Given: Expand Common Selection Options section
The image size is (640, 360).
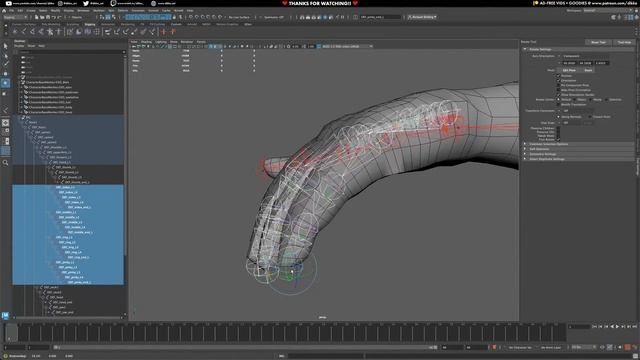Looking at the screenshot, I should click(x=525, y=144).
